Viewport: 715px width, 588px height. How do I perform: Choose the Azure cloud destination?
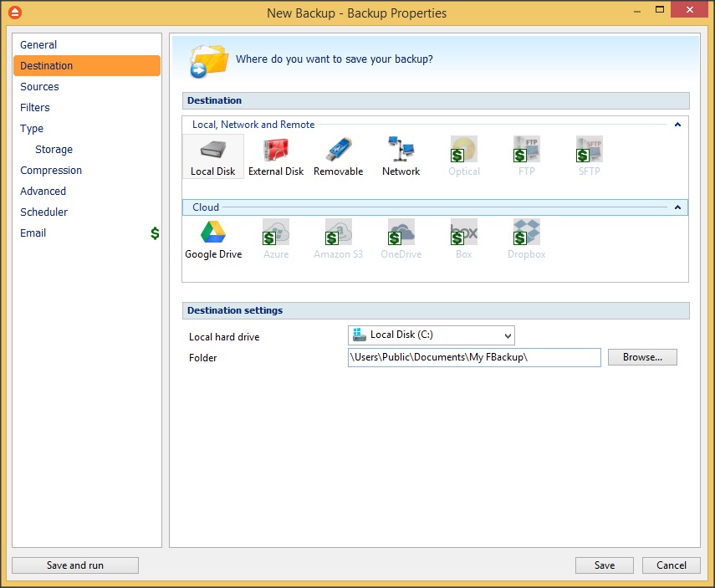click(276, 239)
